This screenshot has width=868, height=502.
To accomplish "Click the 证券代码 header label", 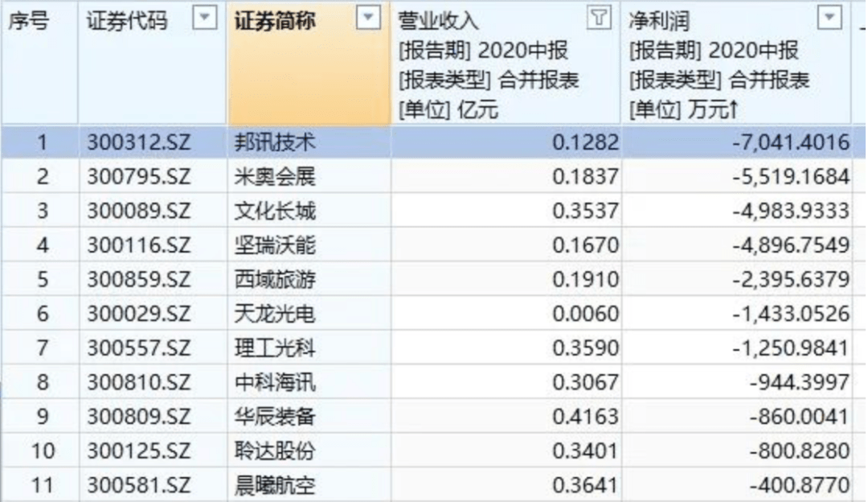I will click(x=127, y=21).
